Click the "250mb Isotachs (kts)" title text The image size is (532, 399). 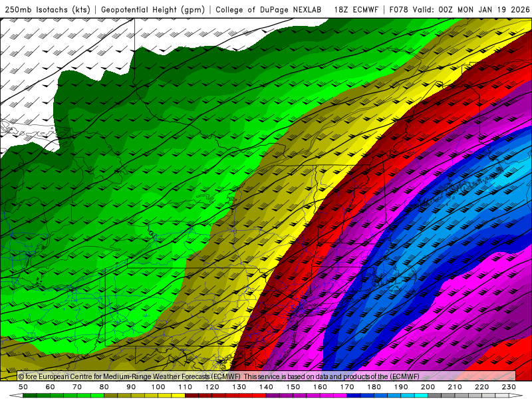point(47,9)
